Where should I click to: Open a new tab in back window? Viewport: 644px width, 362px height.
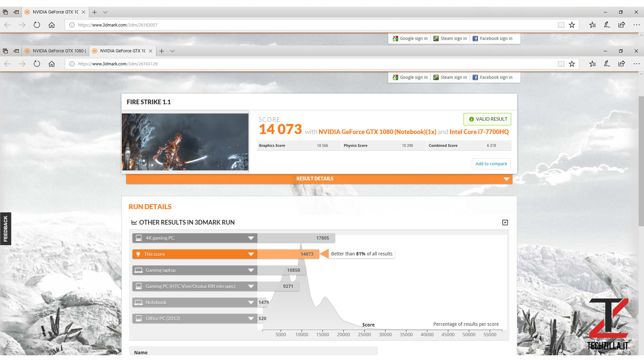click(95, 12)
